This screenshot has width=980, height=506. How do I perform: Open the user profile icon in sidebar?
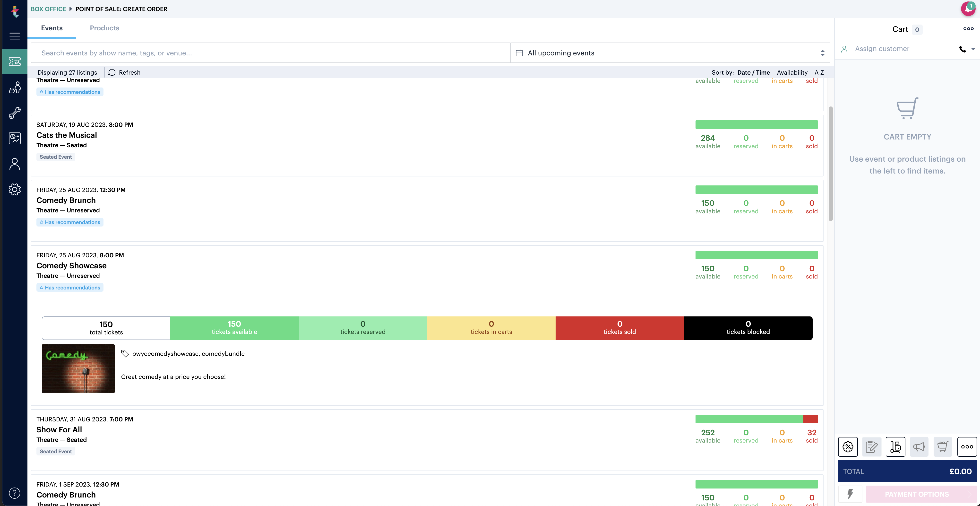coord(15,164)
